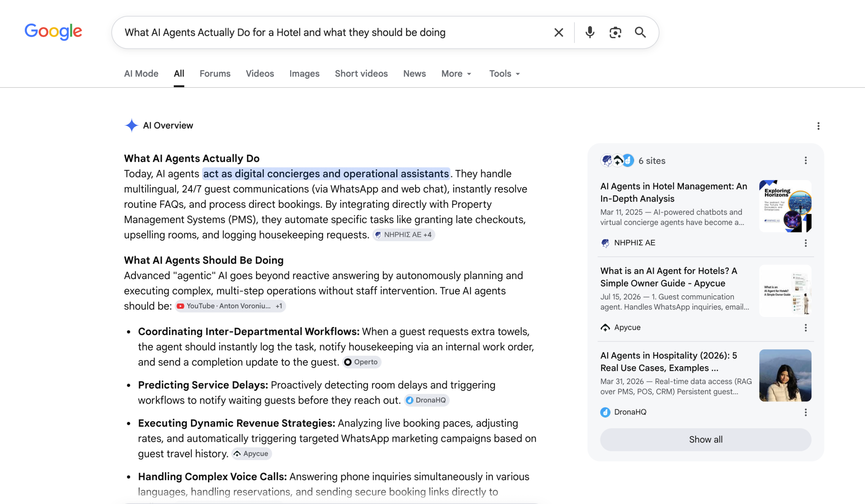Open three-dot menu on ΝΗΡΗΙΣ ΑΕ card
Viewport: 865px width, 504px height.
[x=806, y=243]
